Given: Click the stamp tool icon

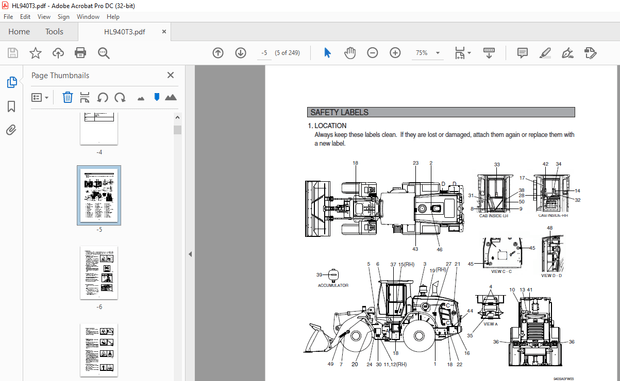Looking at the screenshot, I should click(x=590, y=53).
